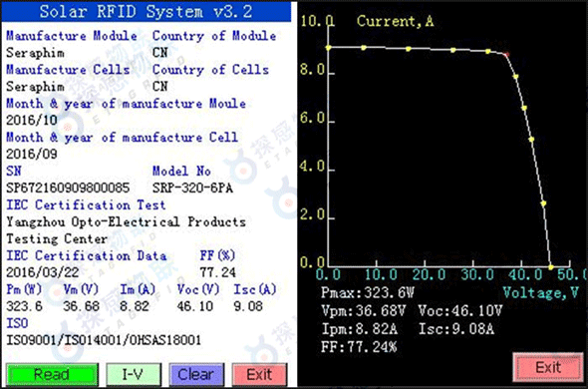The image size is (588, 389).
Task: Click Pm value 323.6
Action: 24,306
